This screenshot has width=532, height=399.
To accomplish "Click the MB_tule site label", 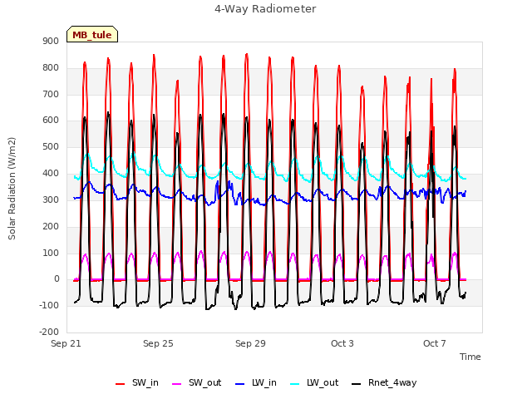I will tap(92, 35).
